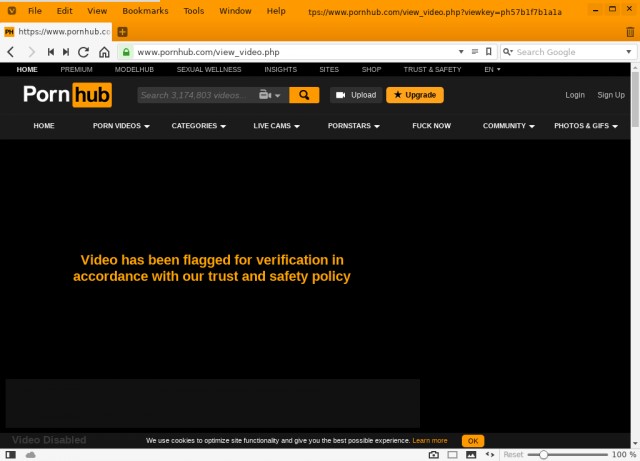Image resolution: width=640 pixels, height=461 pixels.
Task: Toggle tab tiling icon in status bar
Action: click(x=452, y=454)
